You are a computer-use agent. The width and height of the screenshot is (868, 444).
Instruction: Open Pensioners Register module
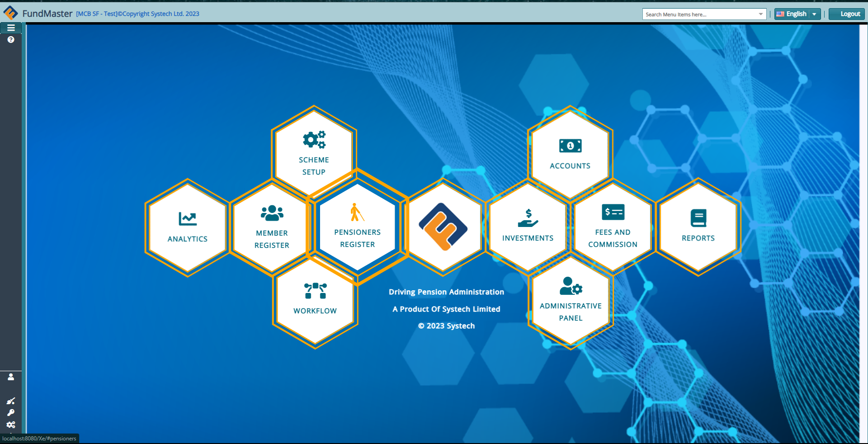coord(357,226)
